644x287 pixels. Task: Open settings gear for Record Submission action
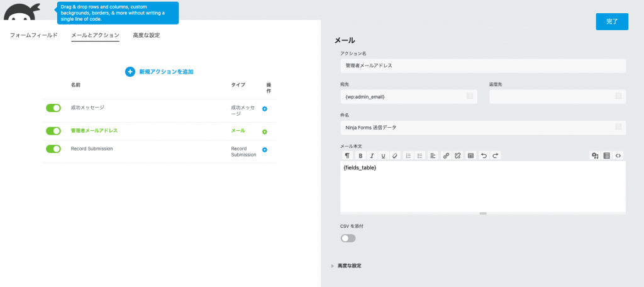point(265,150)
